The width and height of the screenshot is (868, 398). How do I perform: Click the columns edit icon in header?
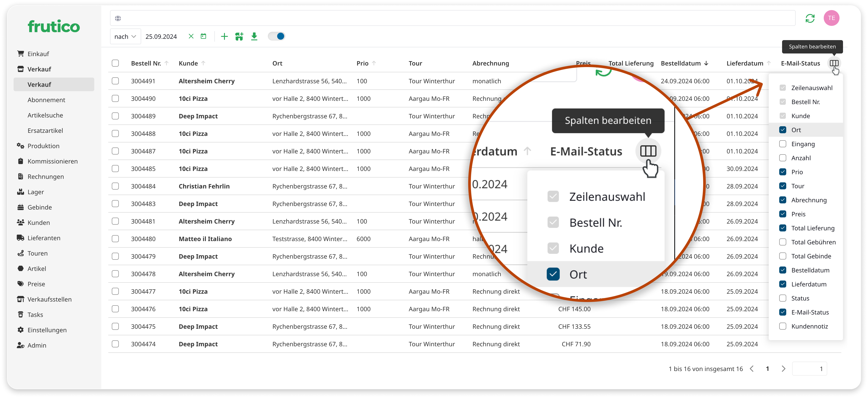[834, 63]
